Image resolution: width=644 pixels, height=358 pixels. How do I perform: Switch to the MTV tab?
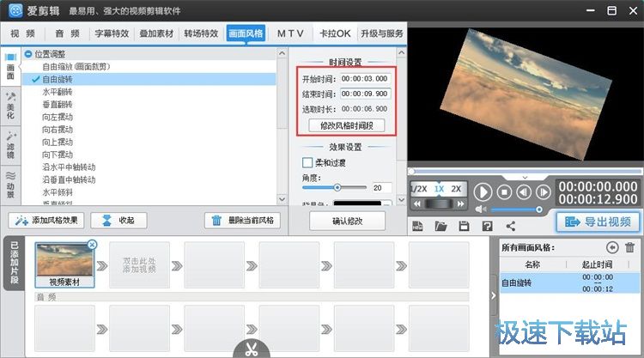pos(290,33)
